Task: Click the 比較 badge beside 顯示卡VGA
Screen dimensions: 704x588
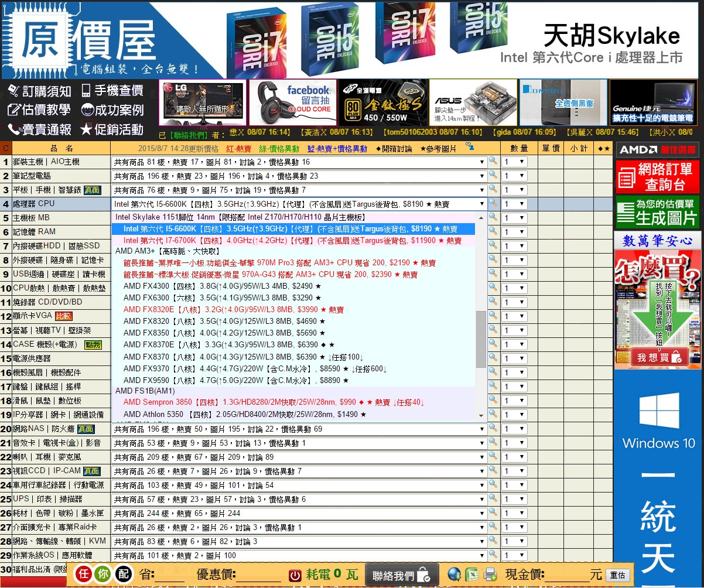Action: pyautogui.click(x=63, y=316)
